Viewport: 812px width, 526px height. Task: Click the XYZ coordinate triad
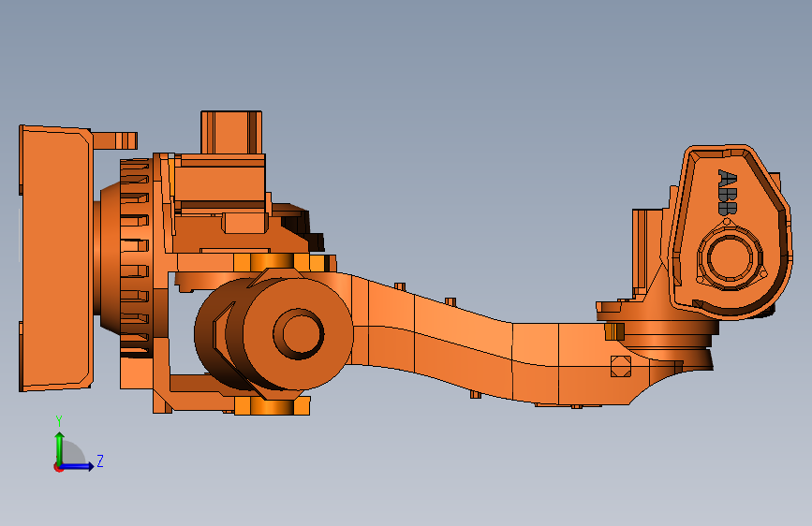click(79, 445)
